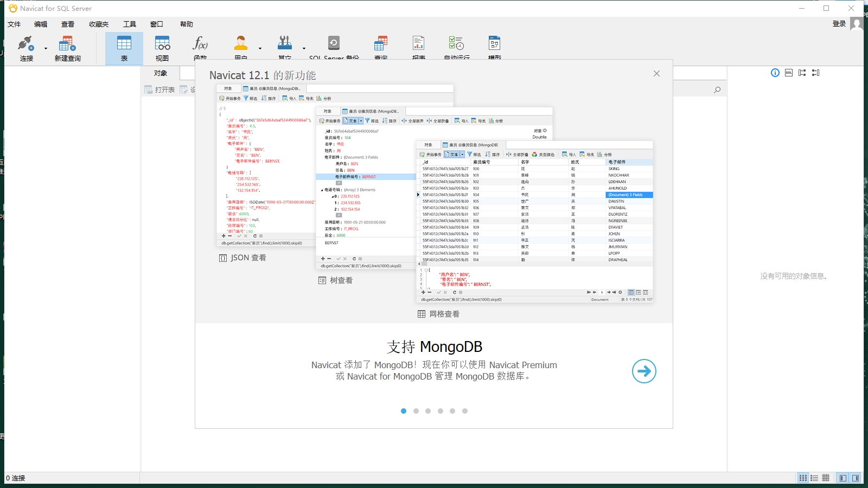This screenshot has height=488, width=868.
Task: Select the 表 (Table) toolbar button
Action: 124,48
